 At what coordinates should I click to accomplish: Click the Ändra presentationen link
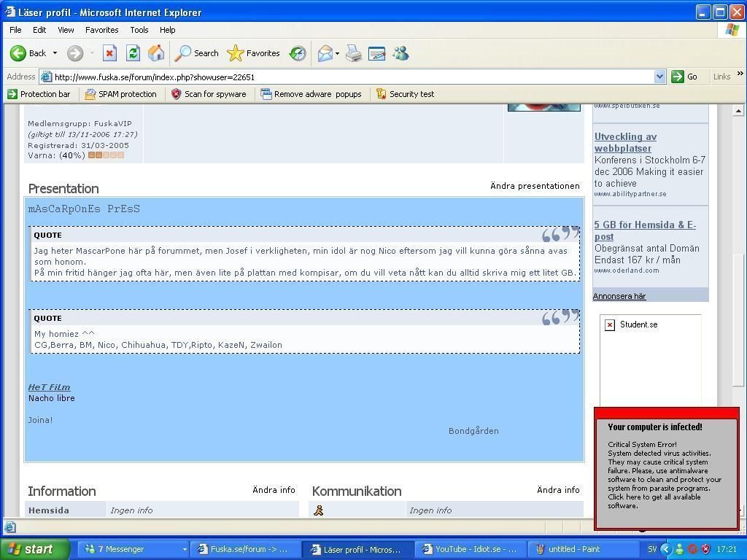click(535, 186)
